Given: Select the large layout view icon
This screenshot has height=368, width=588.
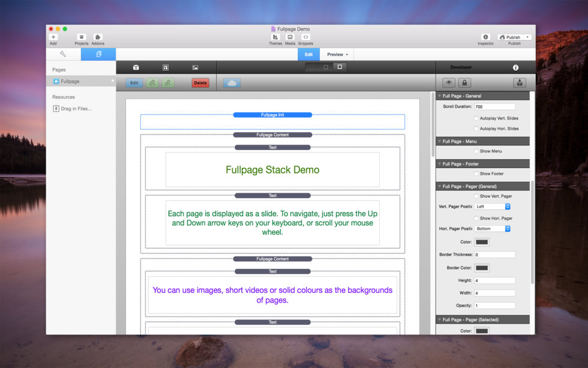Looking at the screenshot, I should tap(340, 67).
